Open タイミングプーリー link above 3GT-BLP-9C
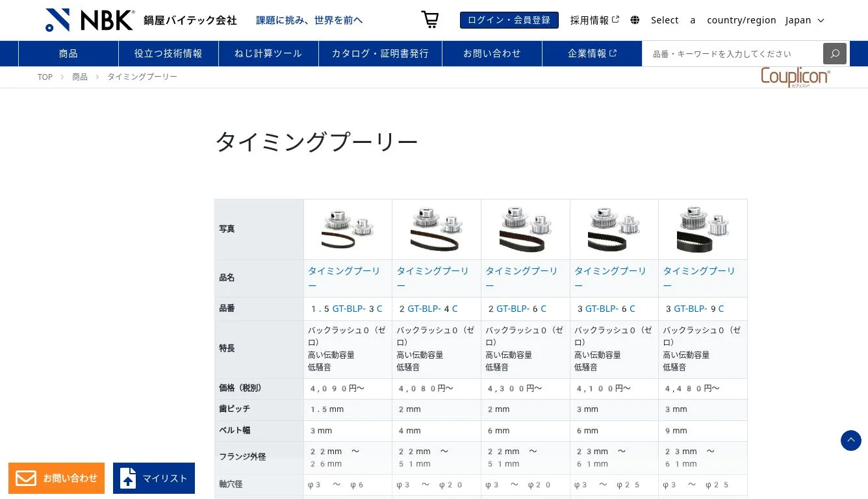This screenshot has height=499, width=868. click(x=699, y=278)
